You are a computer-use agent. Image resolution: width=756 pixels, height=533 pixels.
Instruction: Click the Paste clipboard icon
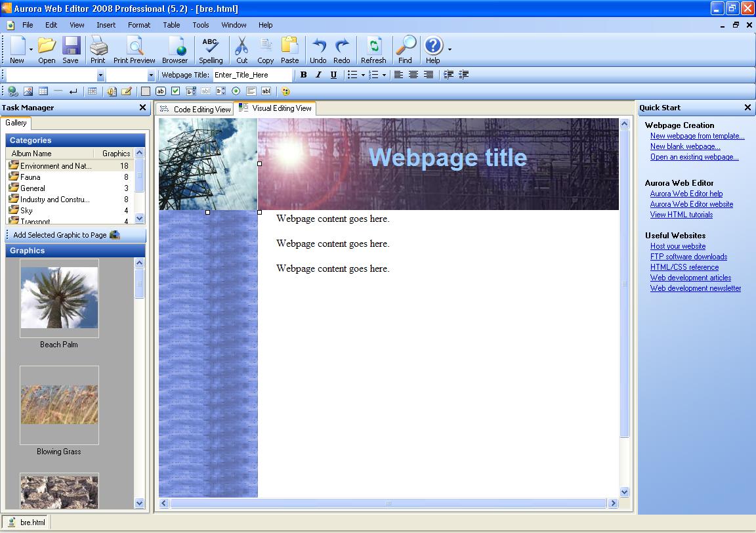[290, 50]
